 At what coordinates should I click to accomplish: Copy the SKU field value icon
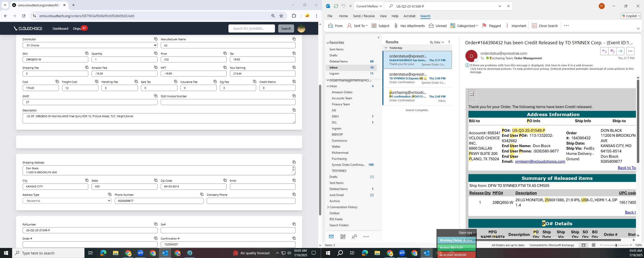[87, 53]
